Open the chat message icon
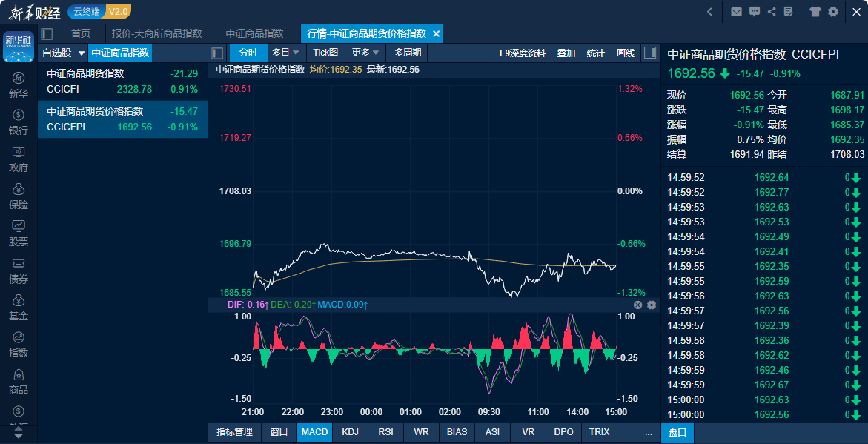 point(754,12)
